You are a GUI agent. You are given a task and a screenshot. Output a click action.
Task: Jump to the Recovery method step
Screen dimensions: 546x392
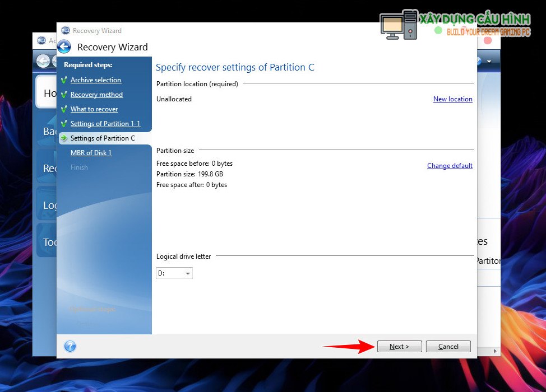(x=96, y=95)
